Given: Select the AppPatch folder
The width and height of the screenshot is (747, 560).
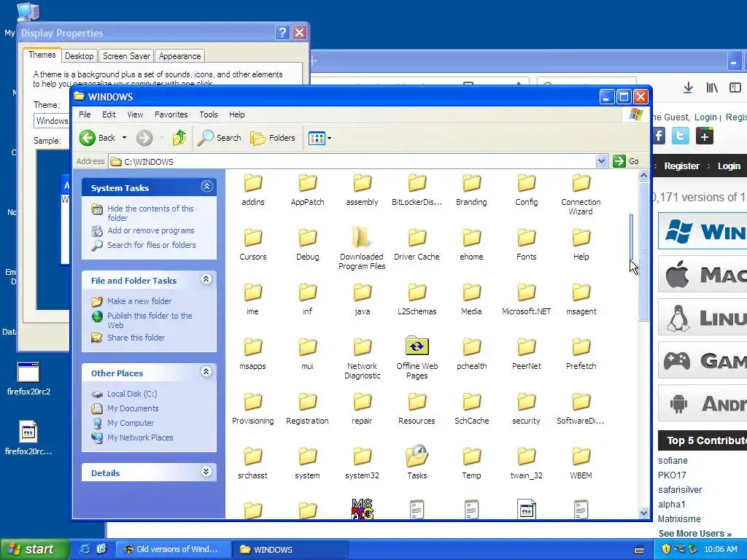Looking at the screenshot, I should 307,190.
